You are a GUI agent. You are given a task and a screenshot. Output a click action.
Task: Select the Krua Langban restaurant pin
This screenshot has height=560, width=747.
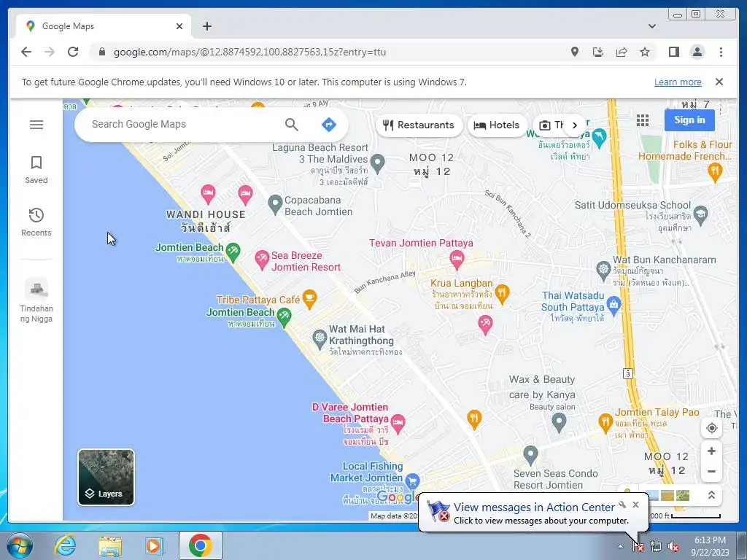[502, 295]
